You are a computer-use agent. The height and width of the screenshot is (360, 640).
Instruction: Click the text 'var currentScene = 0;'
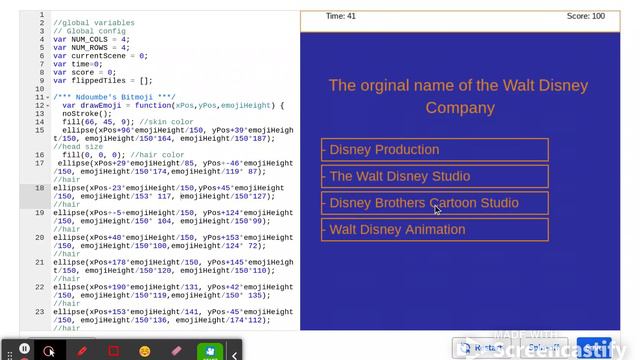100,56
